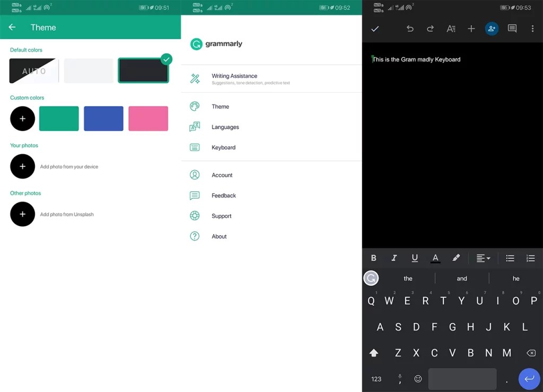Tap the Grammarly logo on the suggestion bar

click(x=371, y=278)
